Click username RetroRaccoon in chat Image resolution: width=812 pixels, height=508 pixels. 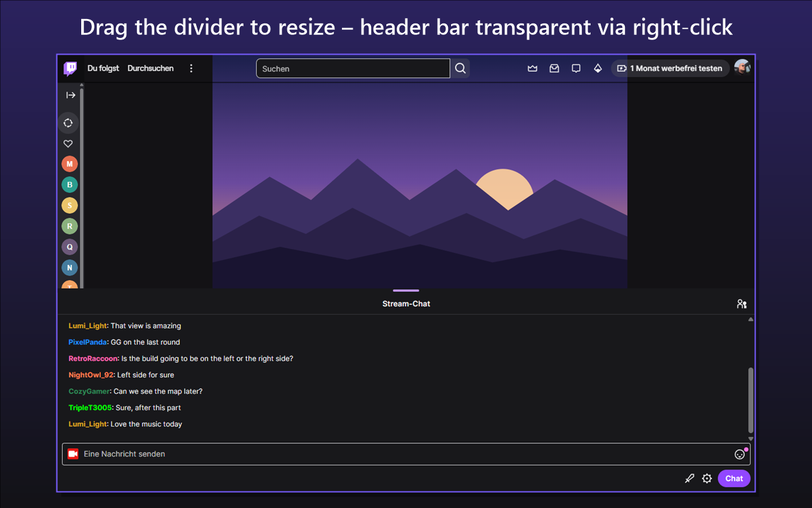93,359
